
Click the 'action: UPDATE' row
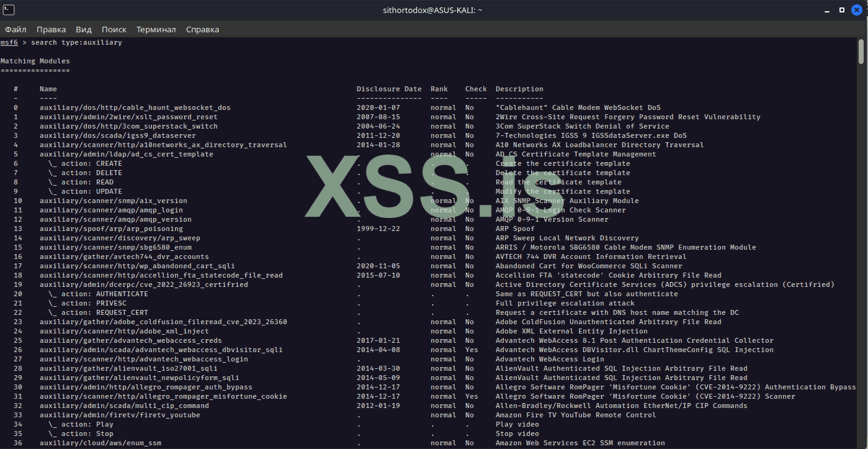pos(85,191)
